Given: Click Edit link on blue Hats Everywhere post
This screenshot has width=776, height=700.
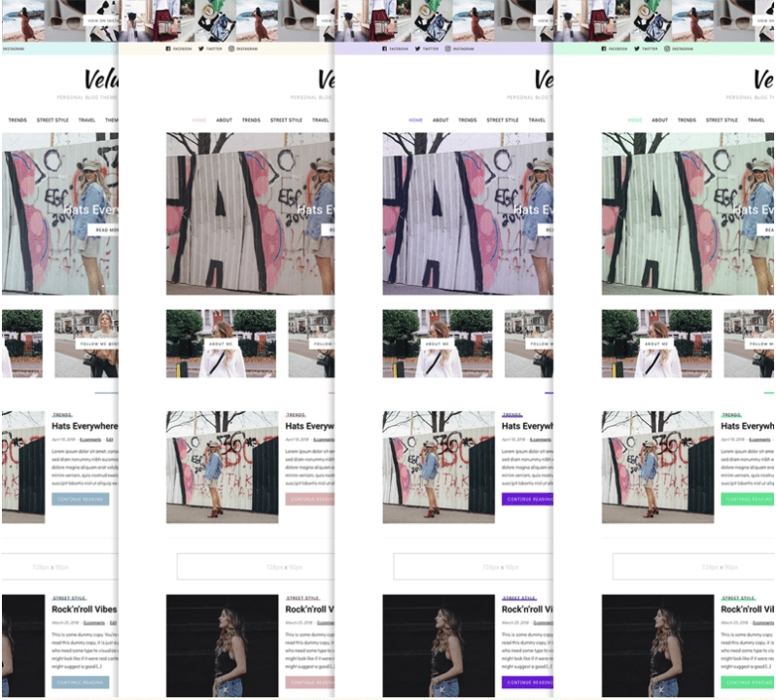Looking at the screenshot, I should click(110, 439).
